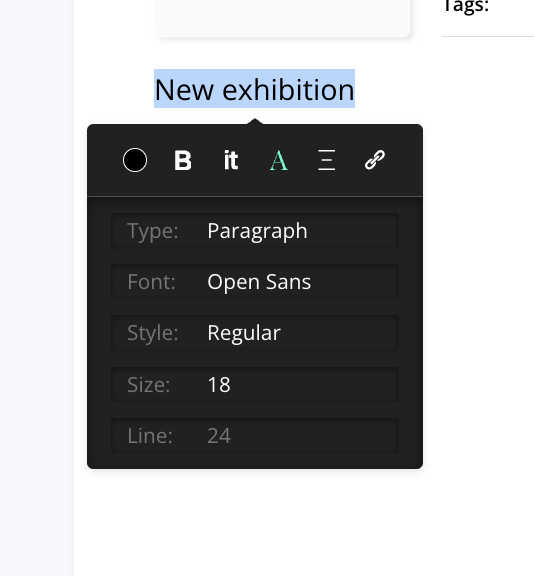Screen dimensions: 534x576
Task: Click the "Font:" label
Action: tap(151, 282)
